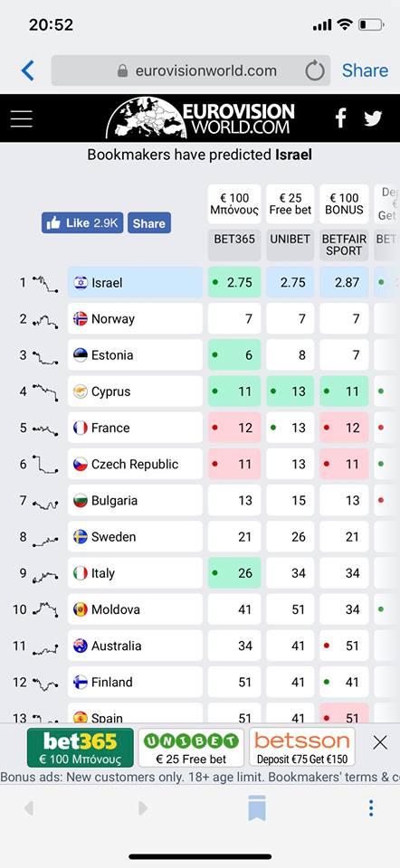Tap the browser back chevron
Viewport: 400px width, 868px height.
28,71
